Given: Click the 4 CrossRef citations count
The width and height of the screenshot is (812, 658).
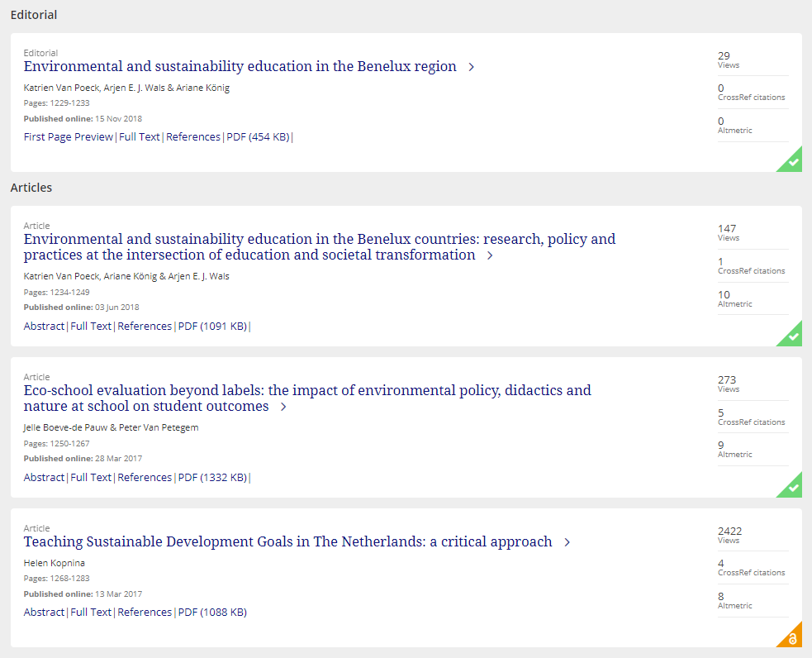Looking at the screenshot, I should [721, 564].
